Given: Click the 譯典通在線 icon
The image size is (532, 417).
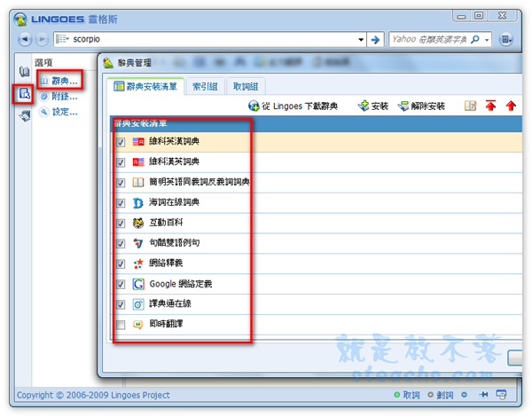Looking at the screenshot, I should point(138,304).
